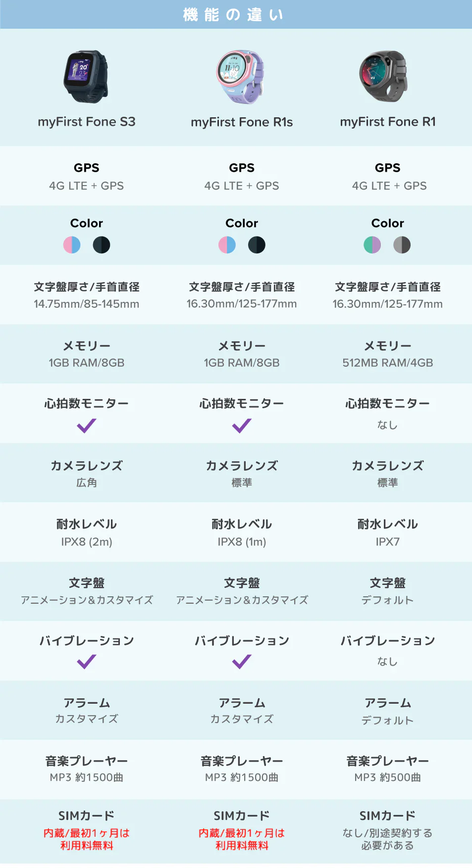Viewport: 472px width, 868px height.
Task: Click the myFirst Fone S3 product name
Action: 87,122
